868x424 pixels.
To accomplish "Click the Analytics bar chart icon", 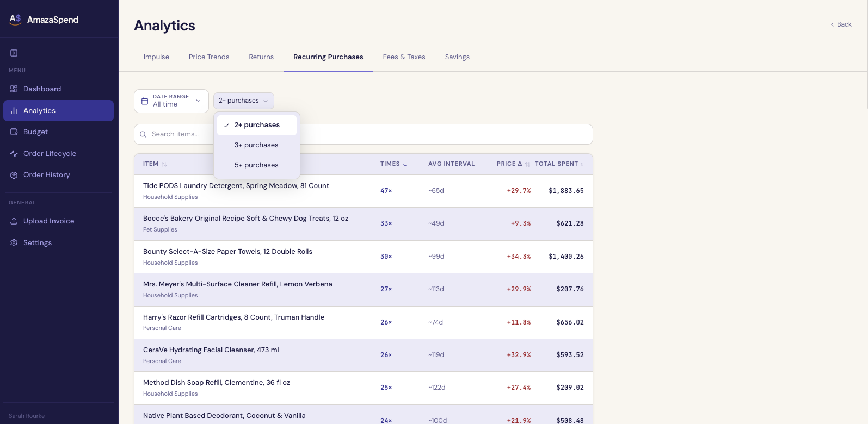I will tap(14, 110).
